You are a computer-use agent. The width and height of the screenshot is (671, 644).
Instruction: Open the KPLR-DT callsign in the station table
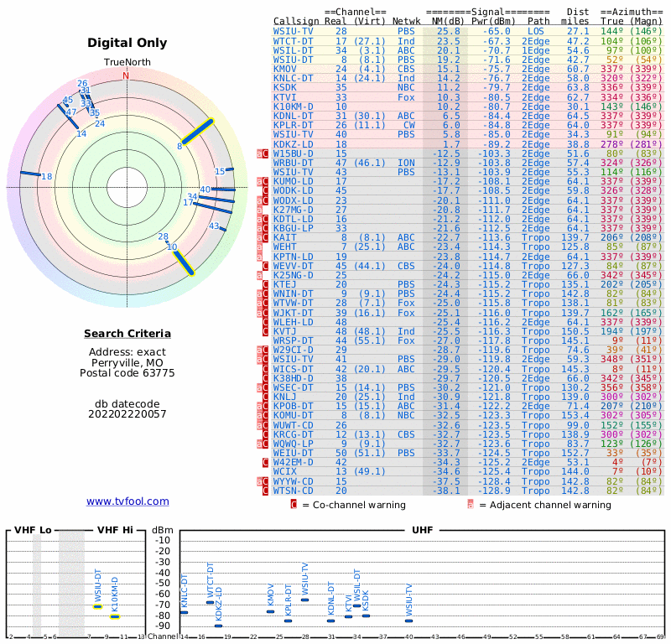tap(293, 125)
